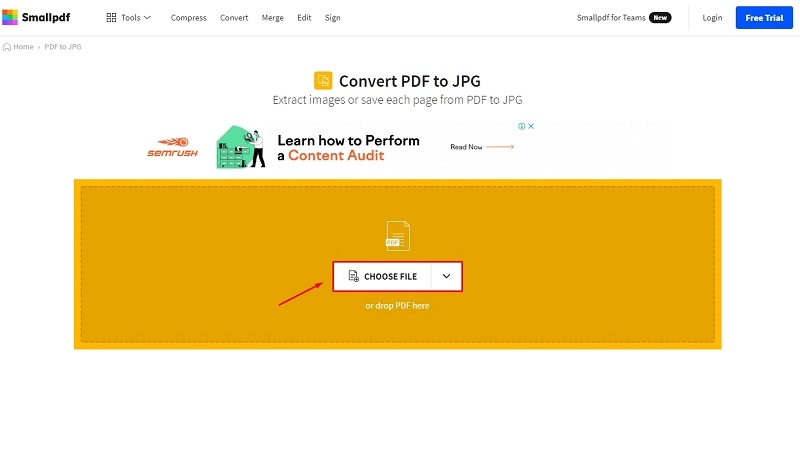Image resolution: width=800 pixels, height=450 pixels.
Task: Click the PDF document icon in drop zone
Action: [x=397, y=236]
